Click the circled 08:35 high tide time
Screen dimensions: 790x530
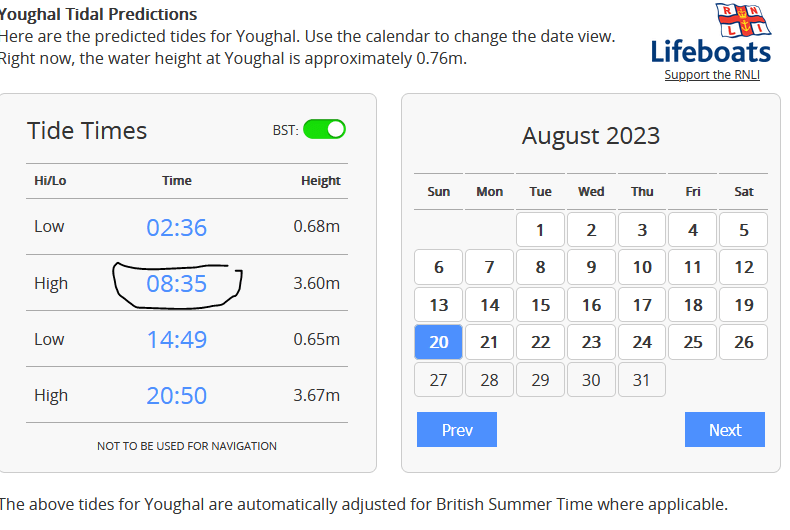click(177, 284)
